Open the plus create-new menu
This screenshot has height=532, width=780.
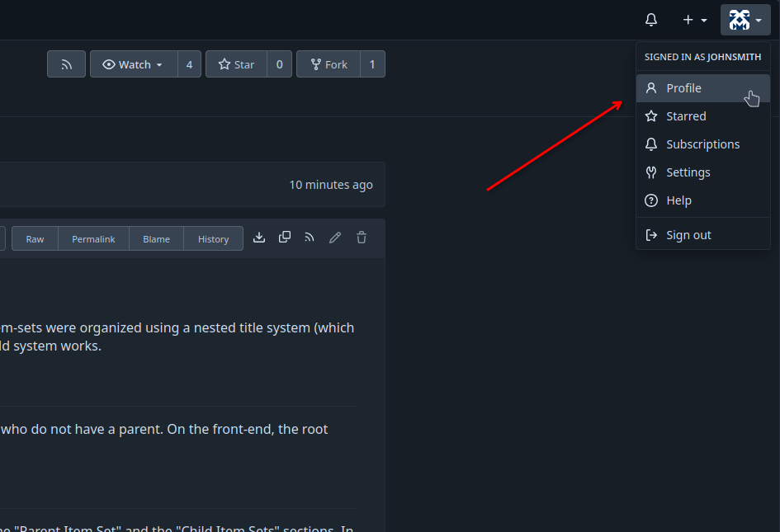(x=694, y=20)
